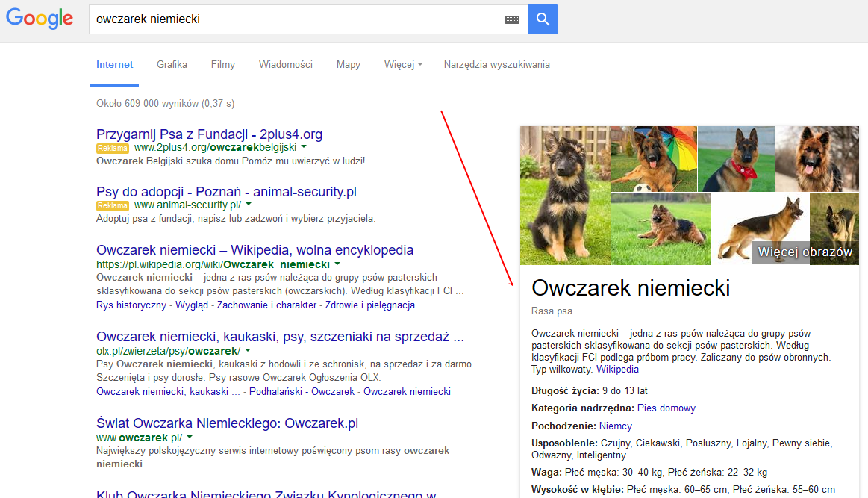Switch to the Mapy tab
Image resolution: width=868 pixels, height=498 pixels.
click(x=348, y=65)
